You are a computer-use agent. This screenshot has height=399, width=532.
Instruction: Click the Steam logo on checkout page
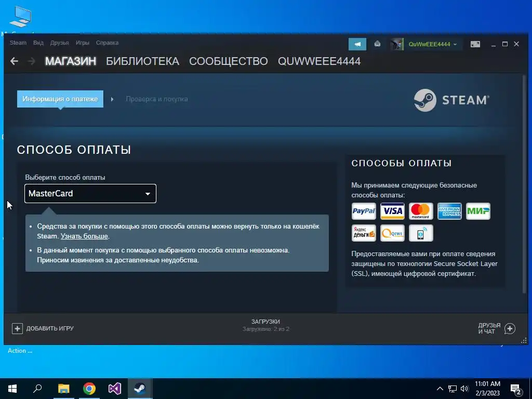(451, 100)
